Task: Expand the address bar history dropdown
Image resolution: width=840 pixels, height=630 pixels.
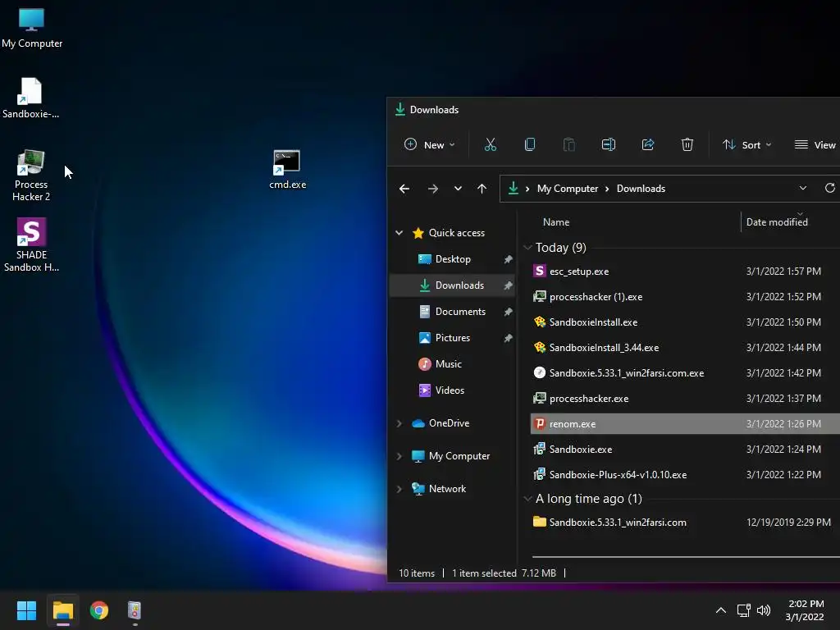Action: click(x=802, y=188)
